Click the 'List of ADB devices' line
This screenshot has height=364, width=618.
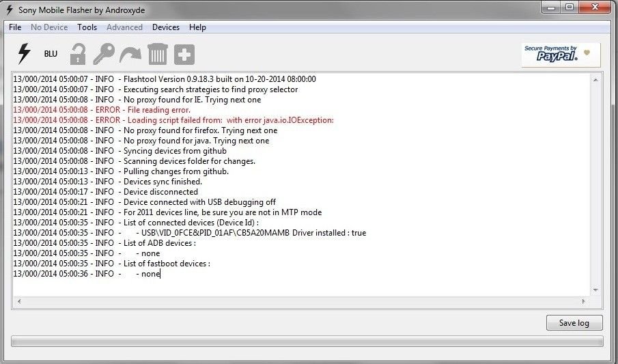[104, 243]
